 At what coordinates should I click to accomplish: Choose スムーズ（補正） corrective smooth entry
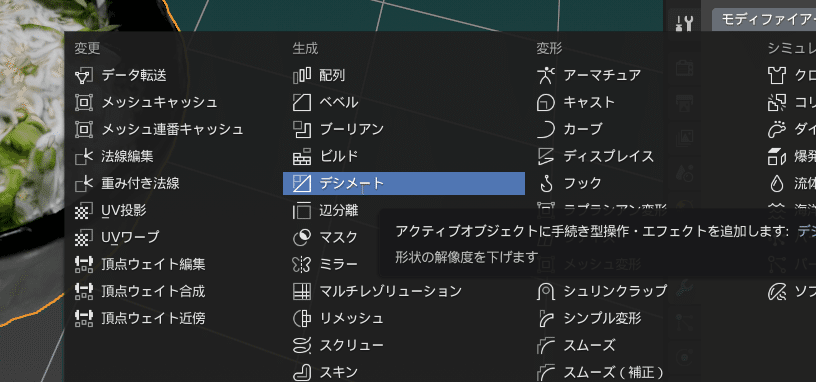tap(614, 372)
